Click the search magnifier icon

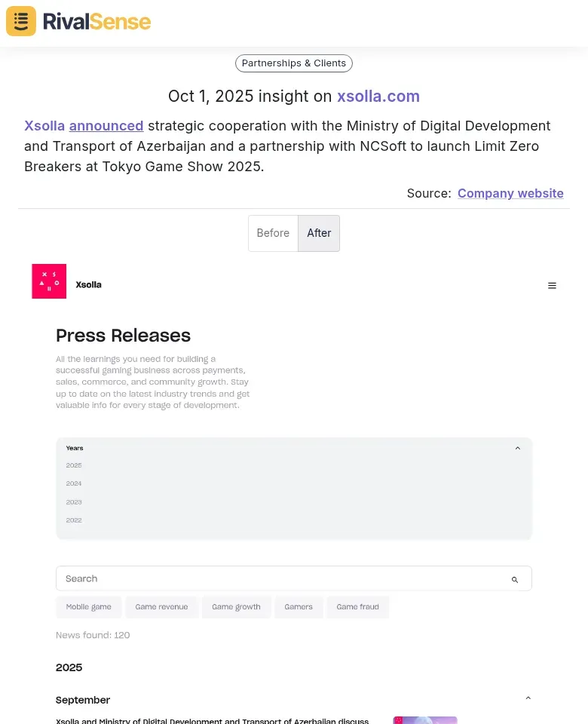click(515, 579)
